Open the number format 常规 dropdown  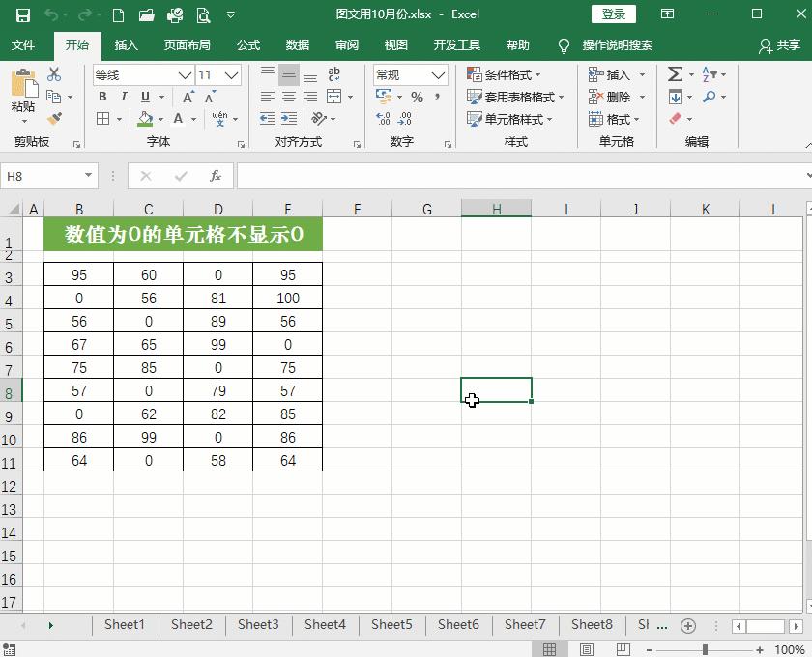coord(440,74)
